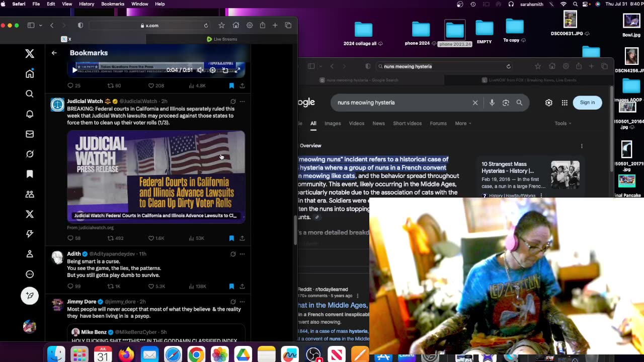
Task: Open more menu on Judicial Watch post
Action: pos(242,102)
